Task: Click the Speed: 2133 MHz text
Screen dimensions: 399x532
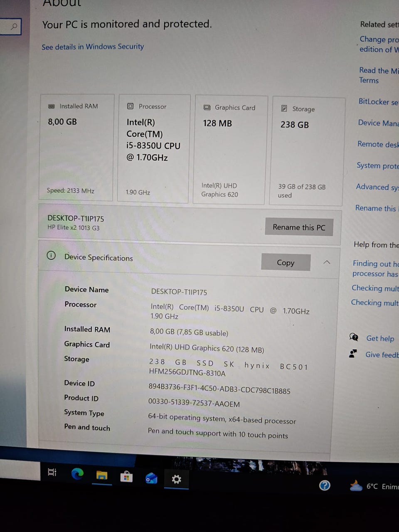Action: pos(70,190)
